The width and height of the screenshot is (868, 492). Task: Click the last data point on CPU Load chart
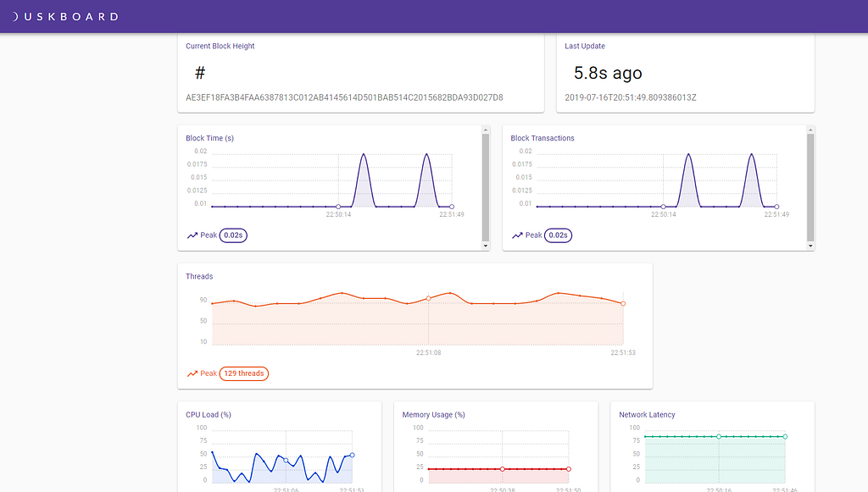pyautogui.click(x=352, y=455)
